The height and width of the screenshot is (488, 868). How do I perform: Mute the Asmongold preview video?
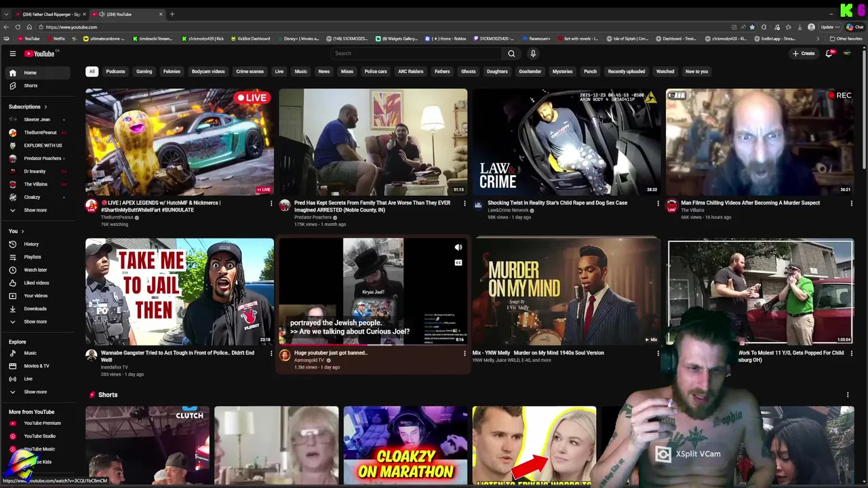pos(458,247)
